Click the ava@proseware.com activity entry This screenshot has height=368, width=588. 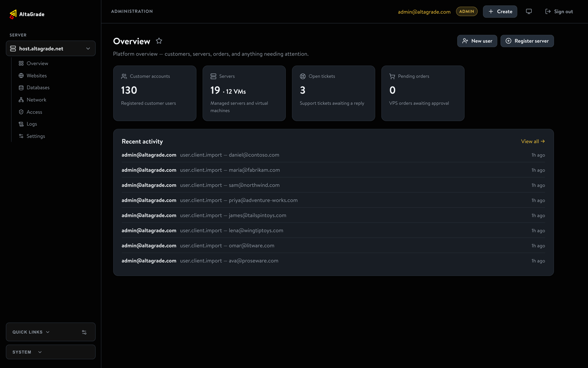333,261
